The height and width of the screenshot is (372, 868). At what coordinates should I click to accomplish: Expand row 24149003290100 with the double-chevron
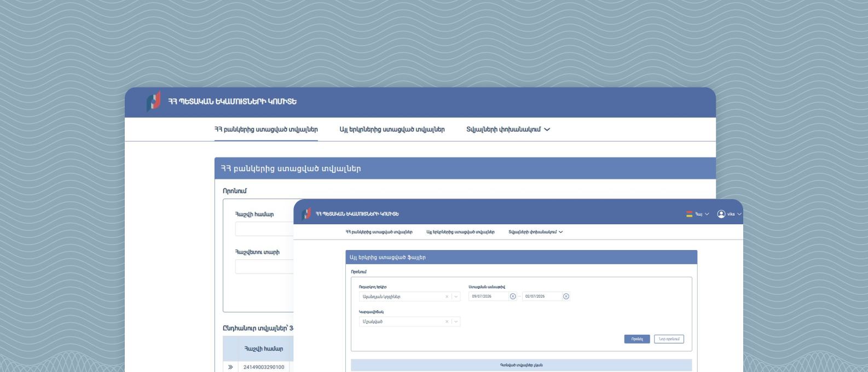coord(230,367)
